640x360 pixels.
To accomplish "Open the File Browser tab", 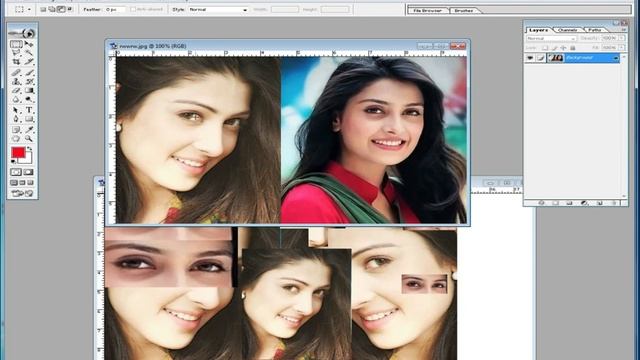I will click(x=427, y=10).
